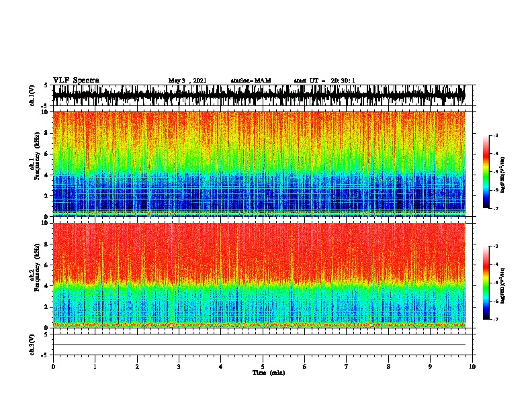Image resolution: width=532 pixels, height=411 pixels.
Task: Click the "8" tick on ch.1 frequency axis
Action: (46, 133)
